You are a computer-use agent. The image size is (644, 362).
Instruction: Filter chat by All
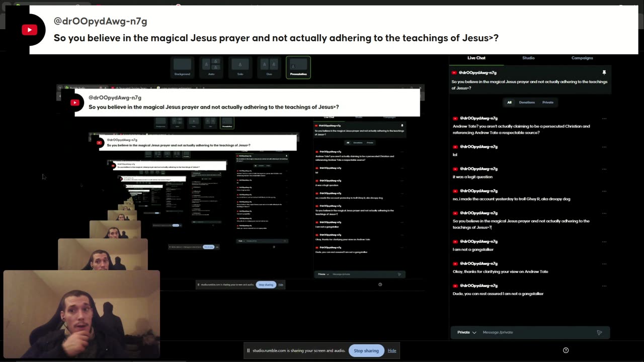(509, 102)
